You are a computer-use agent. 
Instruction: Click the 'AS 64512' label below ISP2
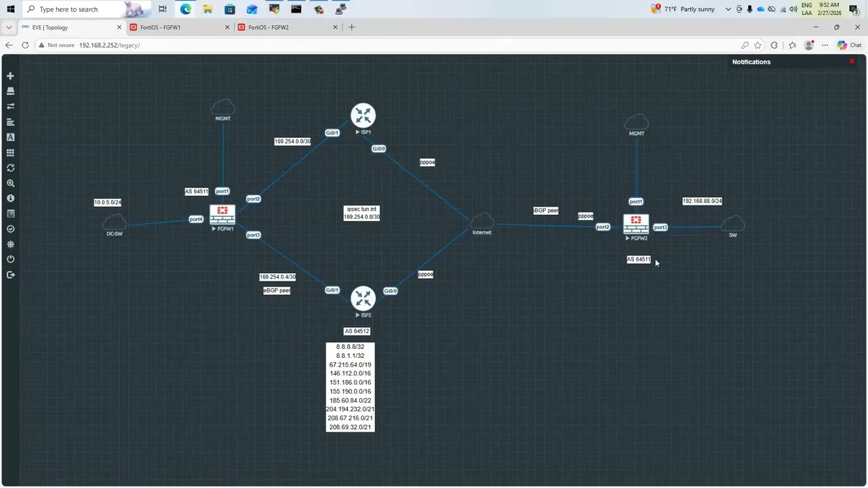coord(357,331)
